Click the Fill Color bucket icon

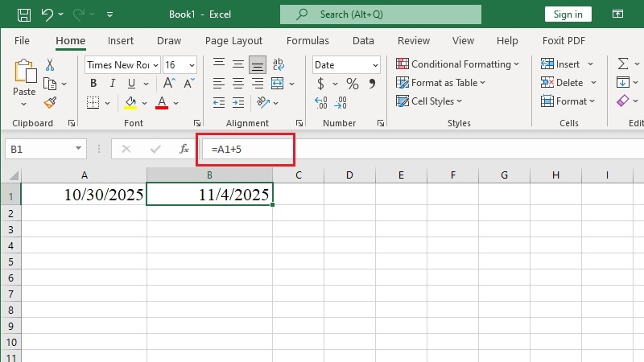[130, 103]
